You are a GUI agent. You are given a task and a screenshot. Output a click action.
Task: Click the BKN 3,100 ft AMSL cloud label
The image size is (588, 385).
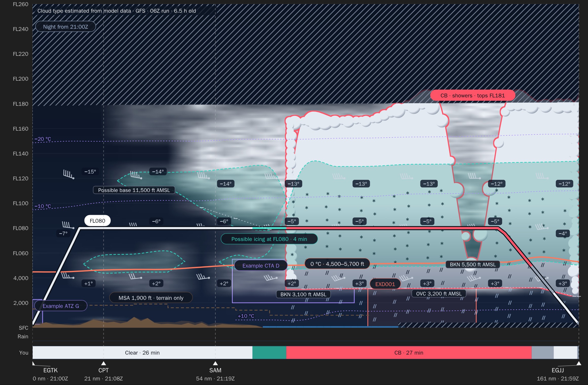303,294
